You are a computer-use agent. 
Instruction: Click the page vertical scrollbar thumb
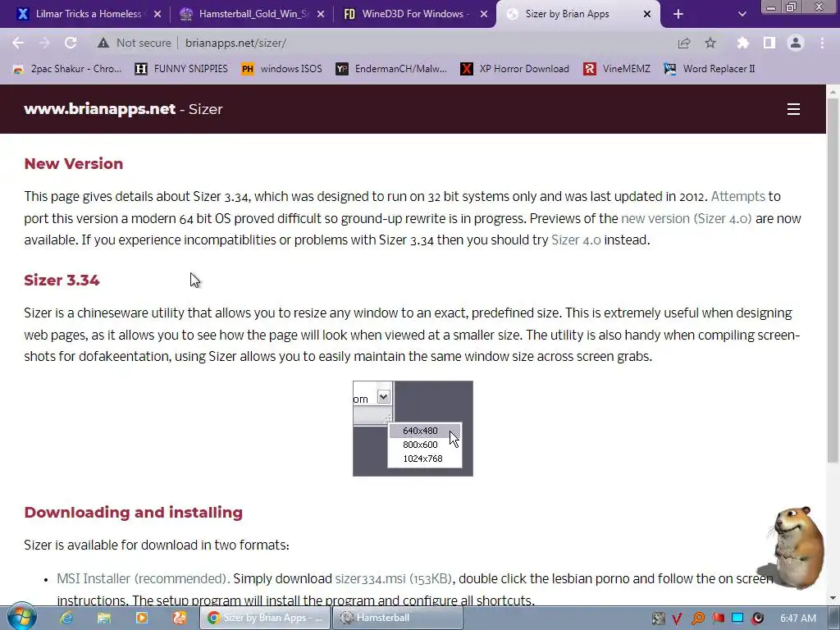pyautogui.click(x=833, y=281)
